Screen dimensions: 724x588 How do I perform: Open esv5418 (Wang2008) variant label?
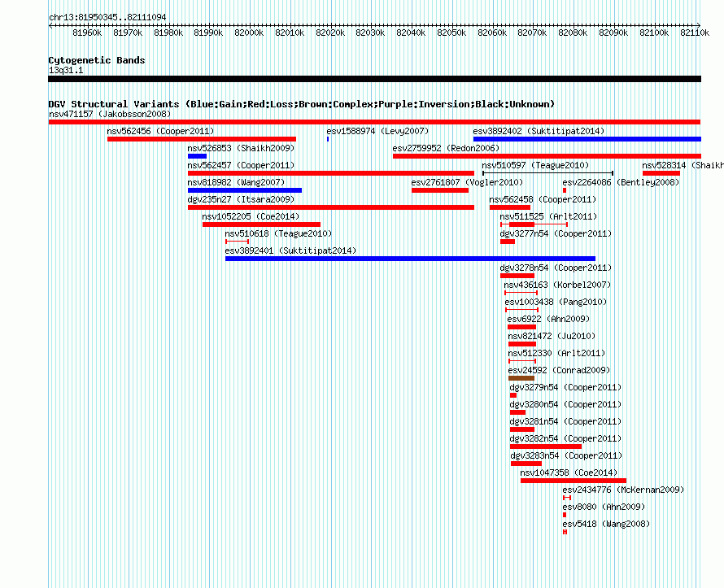606,524
